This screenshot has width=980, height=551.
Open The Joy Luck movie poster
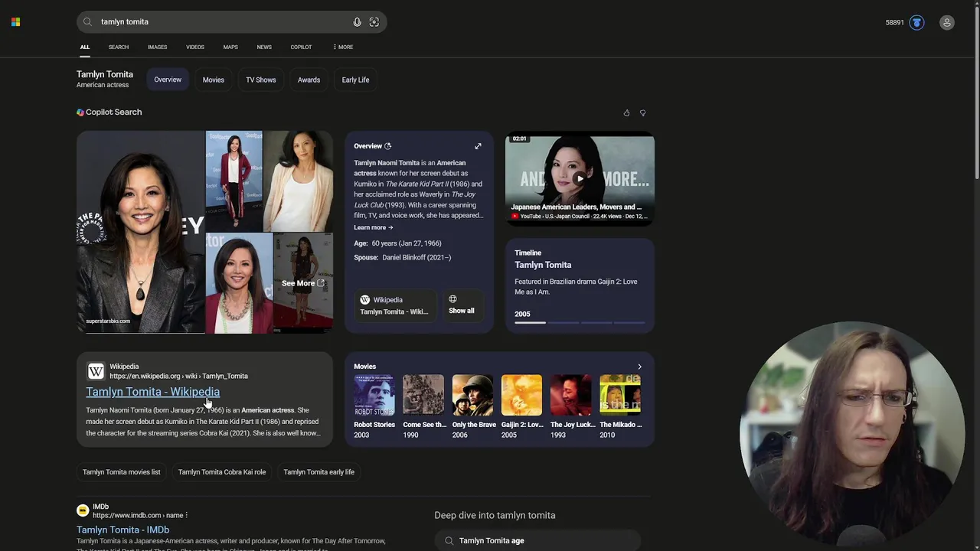pyautogui.click(x=570, y=395)
